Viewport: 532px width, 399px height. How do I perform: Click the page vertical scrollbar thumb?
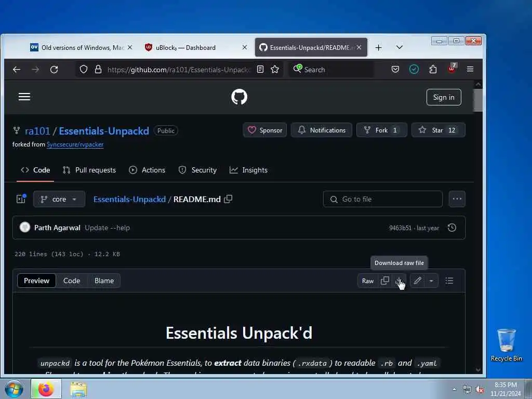click(x=478, y=100)
